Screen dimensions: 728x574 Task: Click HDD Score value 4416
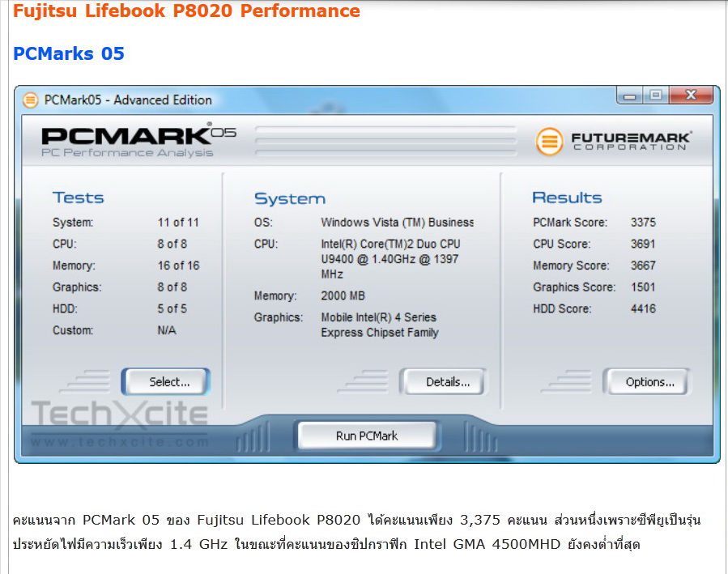click(x=643, y=308)
